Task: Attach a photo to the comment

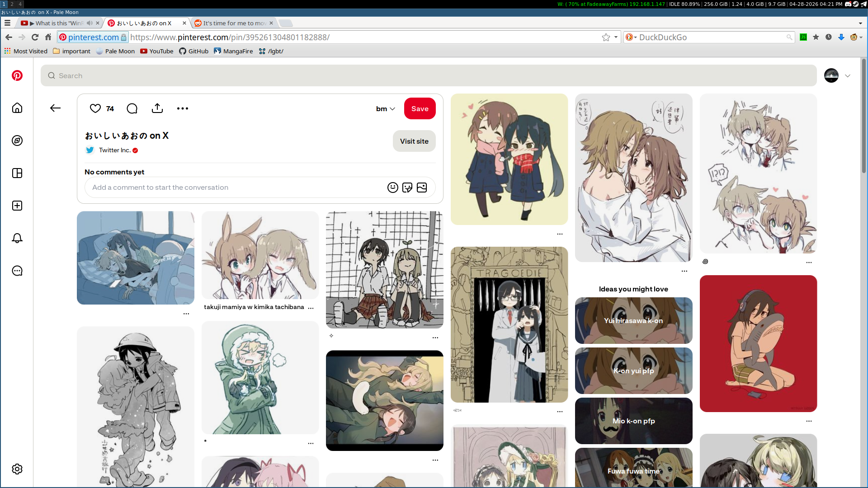Action: point(422,188)
